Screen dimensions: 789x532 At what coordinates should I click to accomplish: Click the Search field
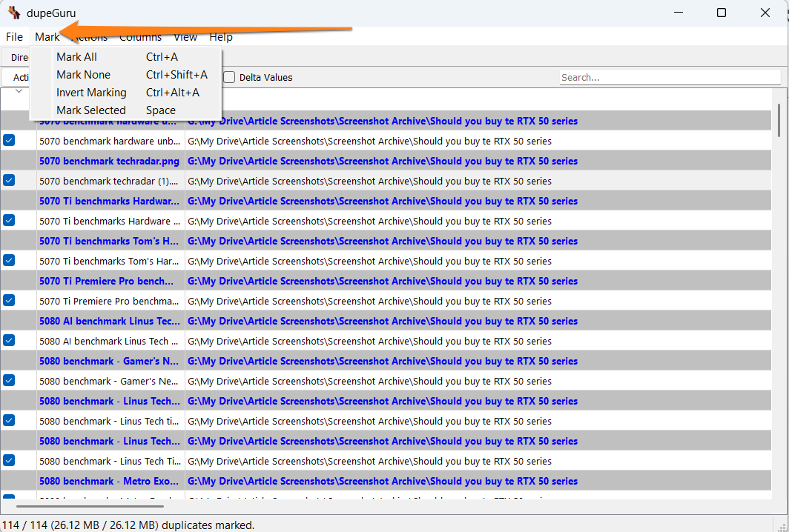point(670,78)
